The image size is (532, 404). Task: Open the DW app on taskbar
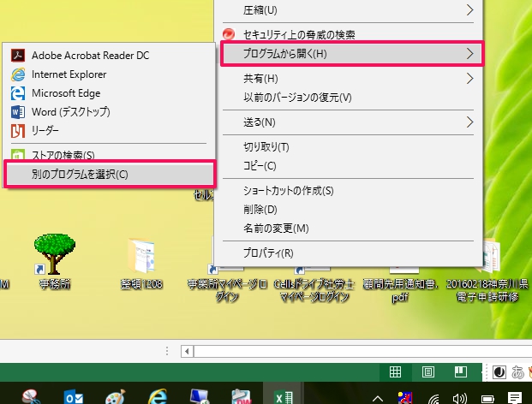click(242, 397)
